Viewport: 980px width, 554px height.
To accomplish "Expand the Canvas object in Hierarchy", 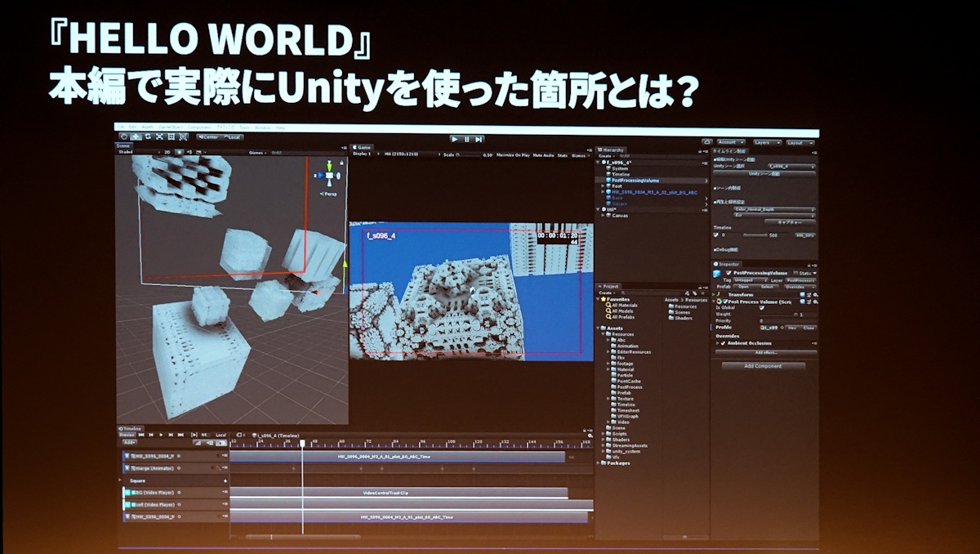I will (603, 216).
